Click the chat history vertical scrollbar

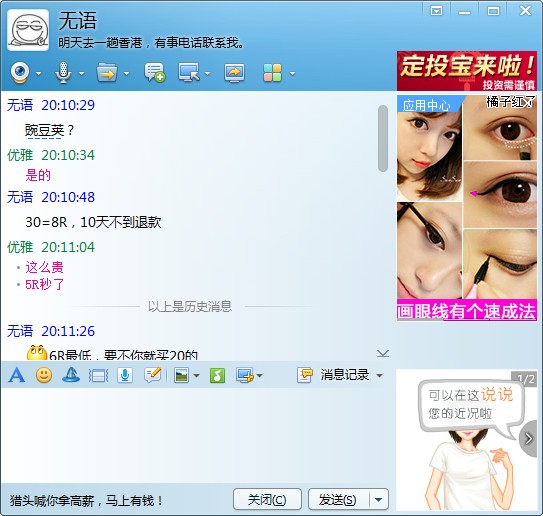383,139
